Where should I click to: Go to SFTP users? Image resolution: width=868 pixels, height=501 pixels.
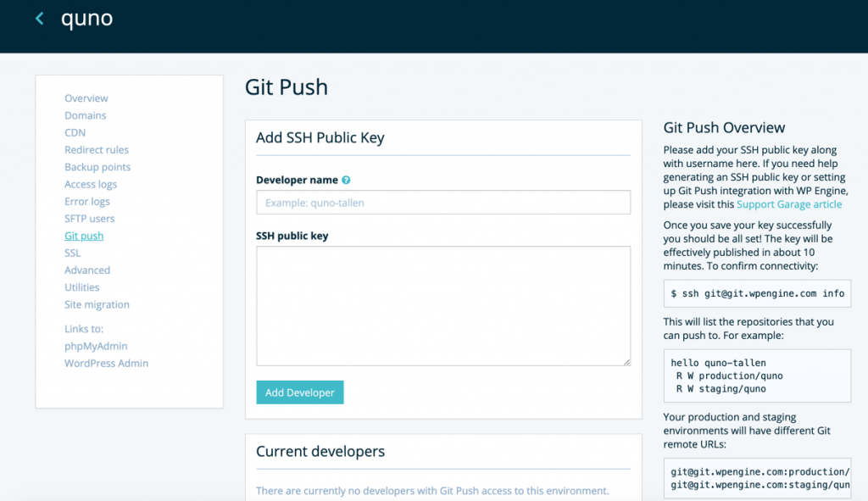tap(90, 219)
